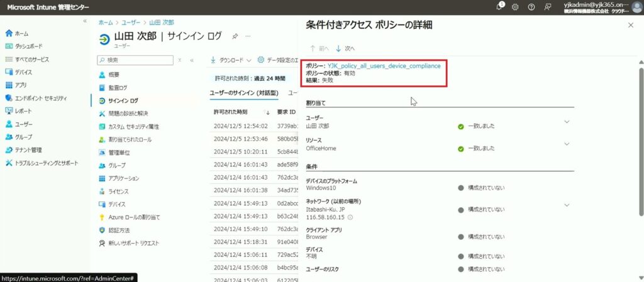
Task: Collapse the user menu with double chevron
Action: tap(192, 60)
